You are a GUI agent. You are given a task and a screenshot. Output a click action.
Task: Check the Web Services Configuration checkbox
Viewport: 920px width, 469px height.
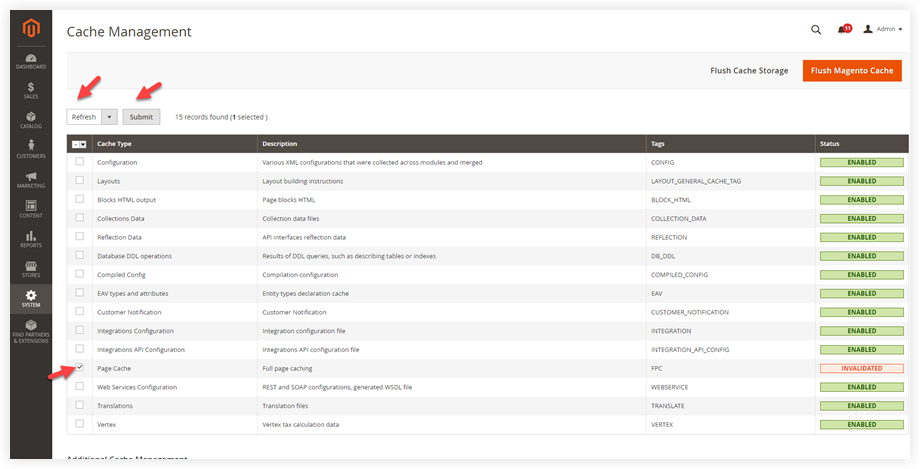tap(80, 386)
